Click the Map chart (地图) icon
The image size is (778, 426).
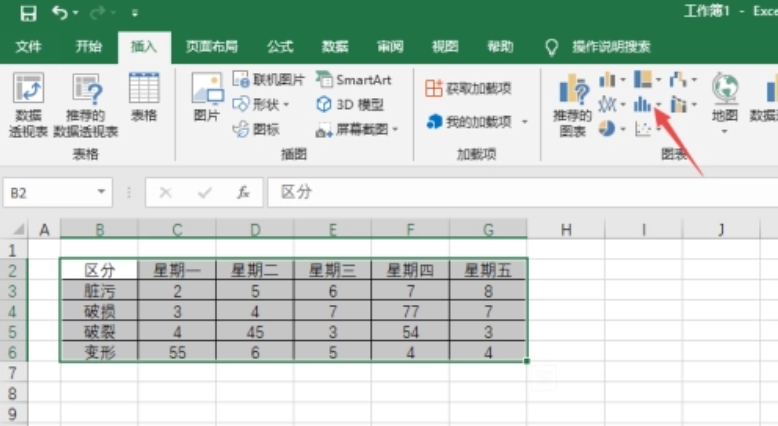(x=725, y=99)
